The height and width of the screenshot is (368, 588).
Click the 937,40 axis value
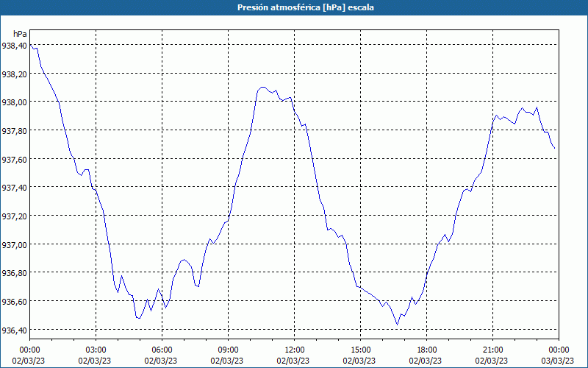pos(14,188)
